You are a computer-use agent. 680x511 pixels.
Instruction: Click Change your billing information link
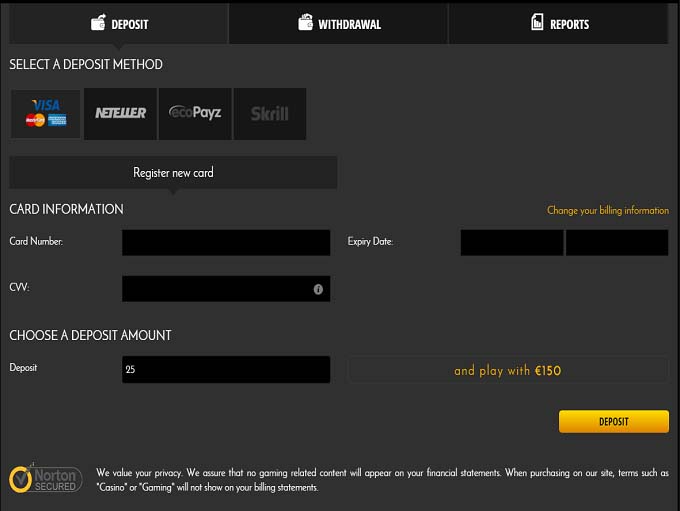(x=607, y=211)
